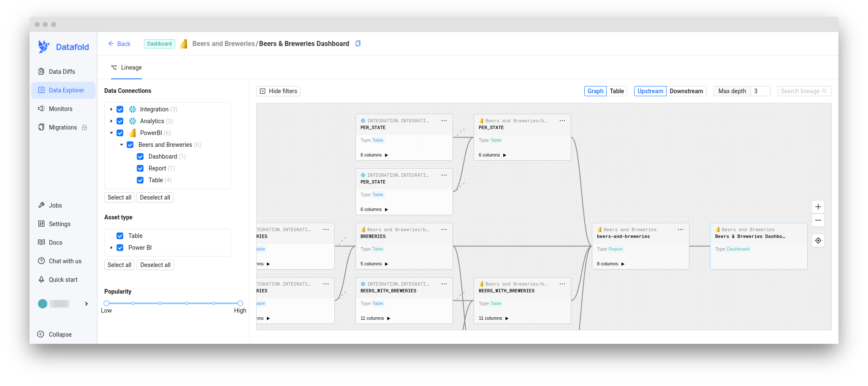Open Jobs wrench icon
868x386 pixels.
(x=41, y=205)
